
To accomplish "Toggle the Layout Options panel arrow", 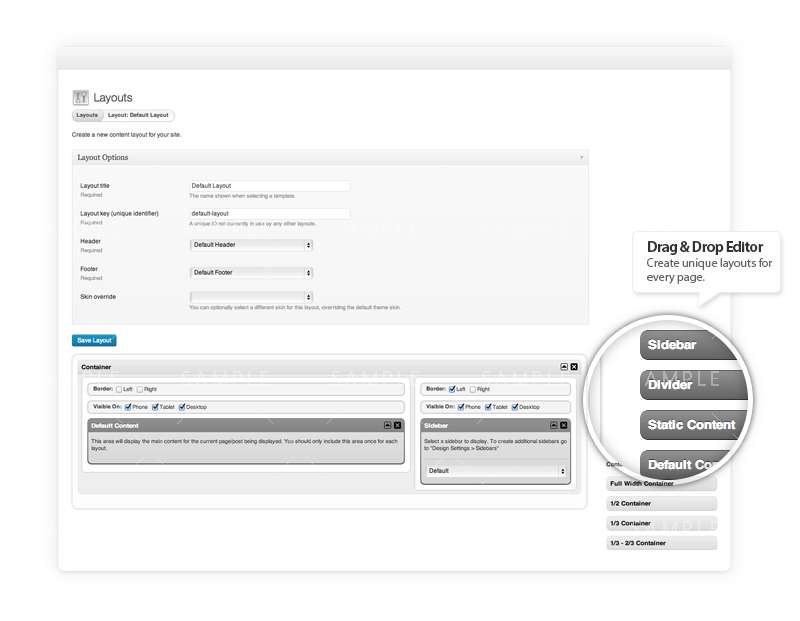I will tap(581, 158).
